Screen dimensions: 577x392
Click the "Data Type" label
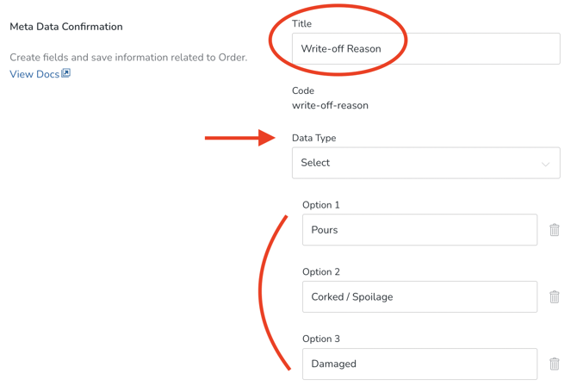click(x=313, y=138)
